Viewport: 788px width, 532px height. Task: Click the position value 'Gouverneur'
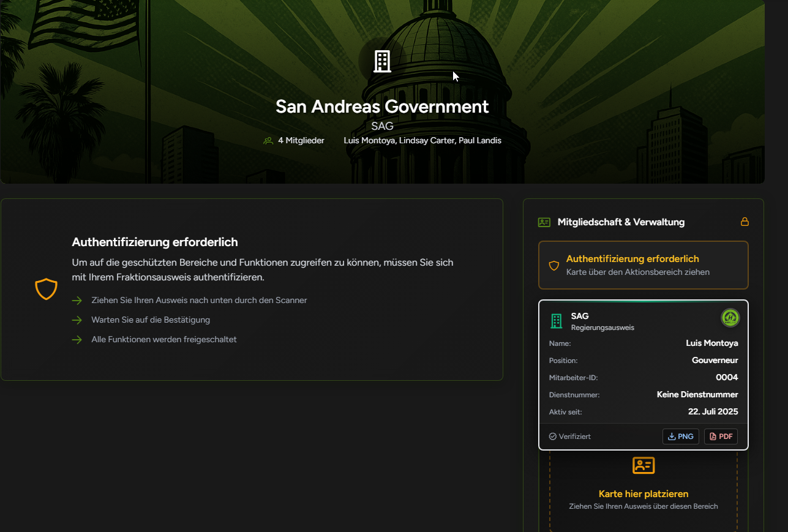tap(715, 361)
